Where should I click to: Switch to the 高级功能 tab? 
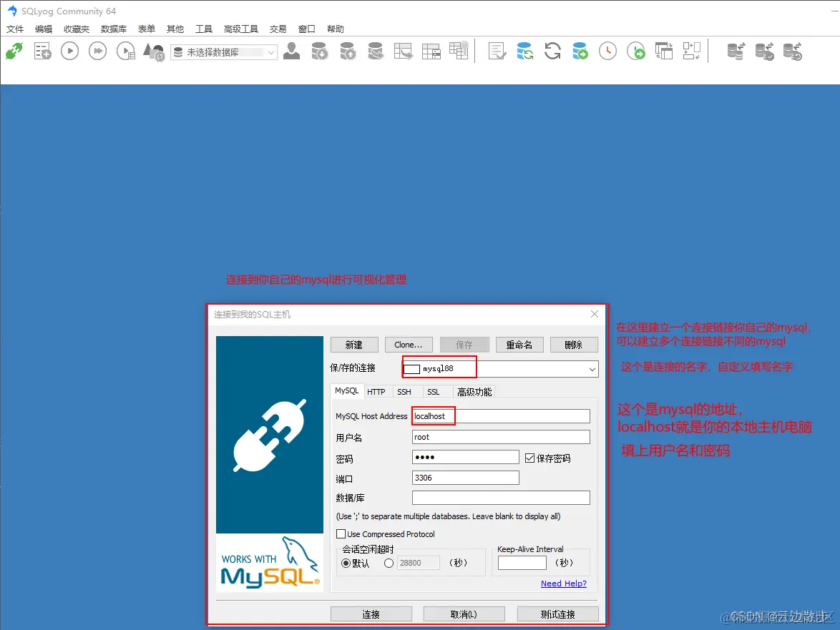[474, 393]
